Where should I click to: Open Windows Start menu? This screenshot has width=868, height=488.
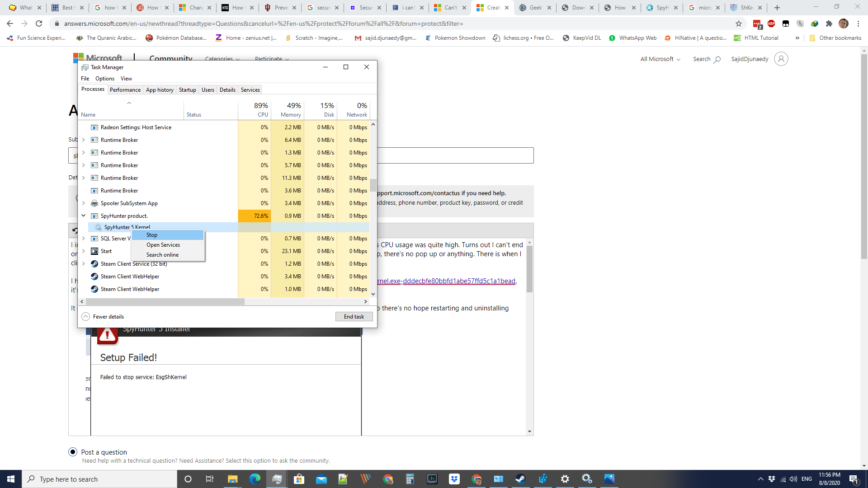pyautogui.click(x=11, y=479)
